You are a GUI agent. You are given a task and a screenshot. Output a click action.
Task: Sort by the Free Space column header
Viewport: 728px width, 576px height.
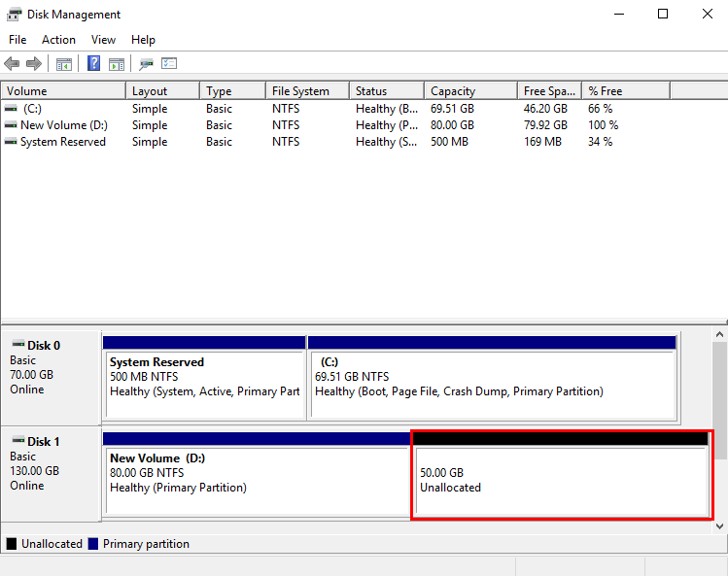click(550, 91)
